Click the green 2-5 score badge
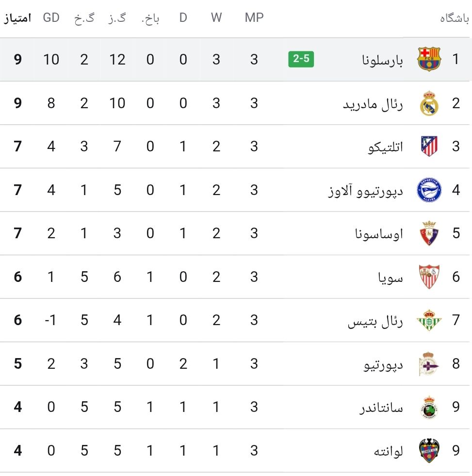The width and height of the screenshot is (472, 476). (301, 59)
